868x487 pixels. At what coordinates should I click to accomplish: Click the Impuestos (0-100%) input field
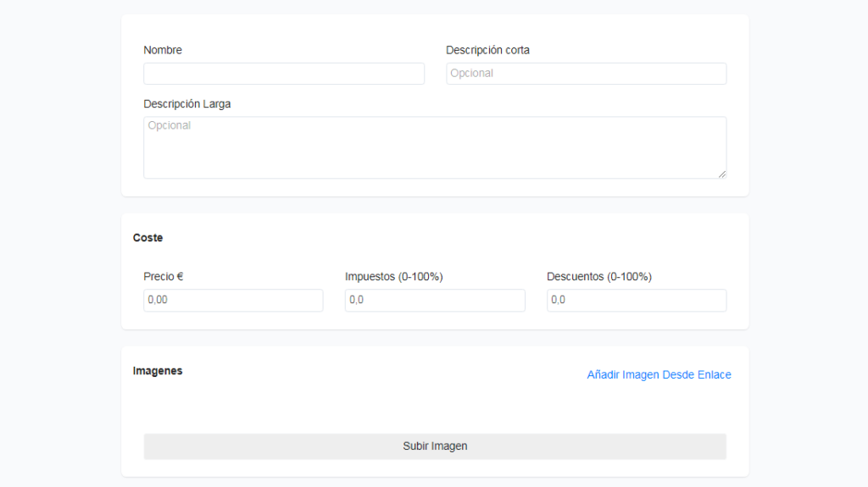point(435,300)
